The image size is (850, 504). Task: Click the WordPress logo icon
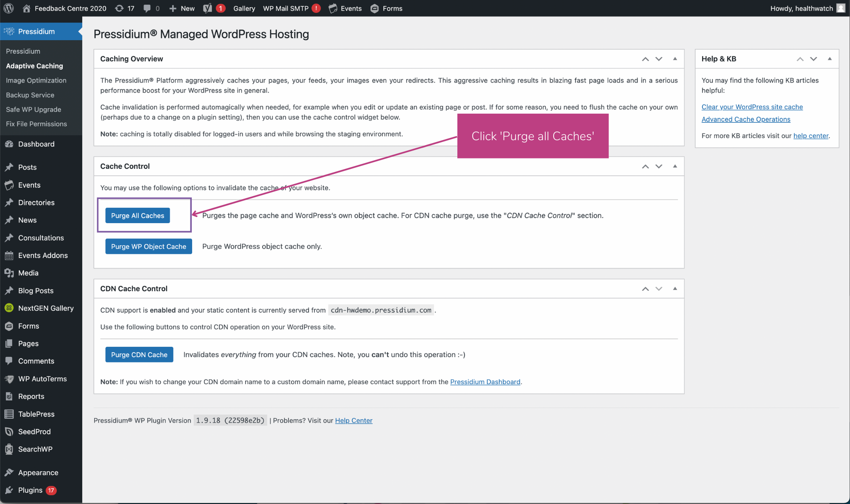pyautogui.click(x=9, y=8)
